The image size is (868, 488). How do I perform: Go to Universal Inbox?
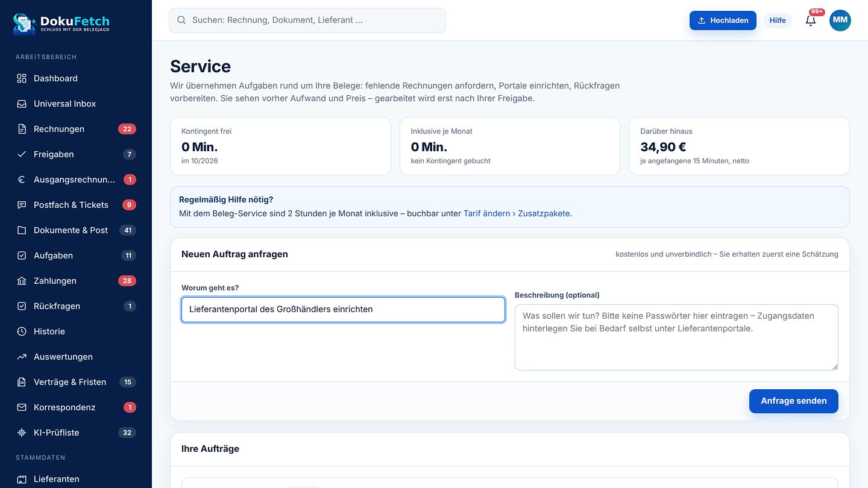click(x=76, y=104)
